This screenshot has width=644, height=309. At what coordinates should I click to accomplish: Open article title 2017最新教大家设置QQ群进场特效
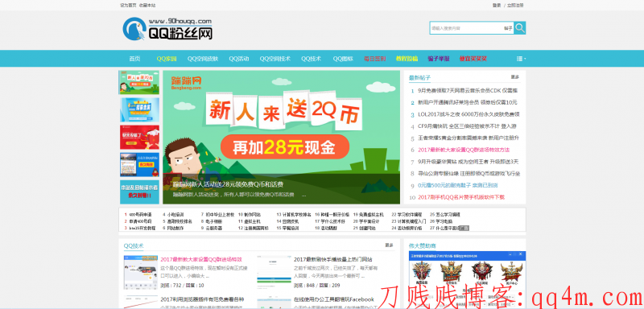(x=201, y=259)
